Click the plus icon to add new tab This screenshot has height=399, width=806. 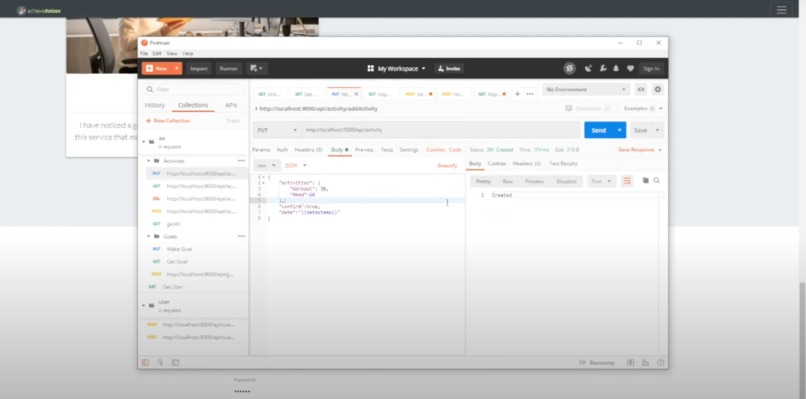518,94
